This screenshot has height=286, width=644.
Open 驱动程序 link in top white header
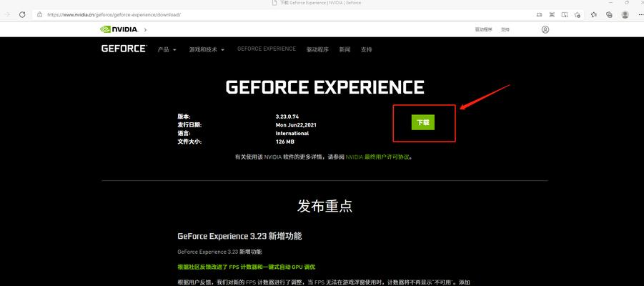(x=483, y=29)
